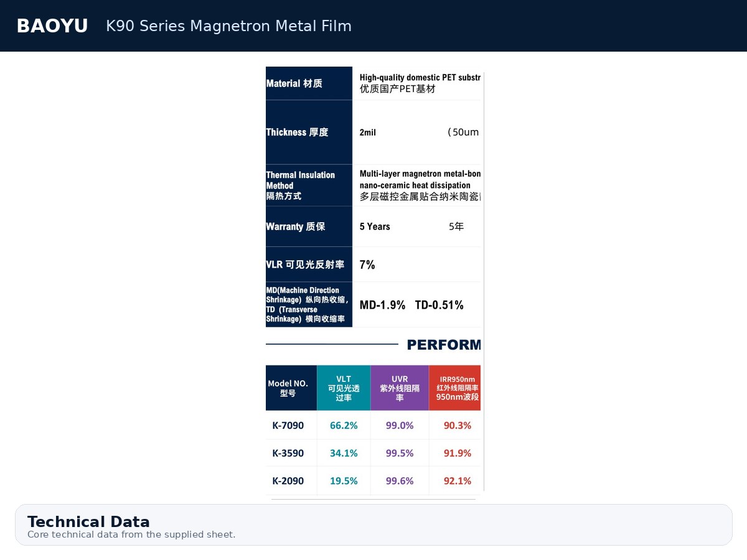Click the 34.1% VLT cell

click(x=344, y=453)
